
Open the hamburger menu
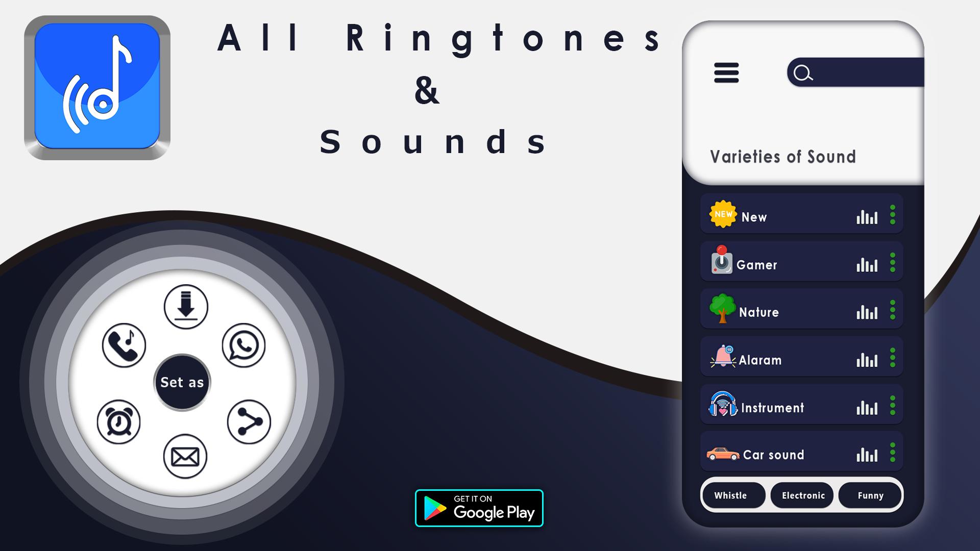726,72
